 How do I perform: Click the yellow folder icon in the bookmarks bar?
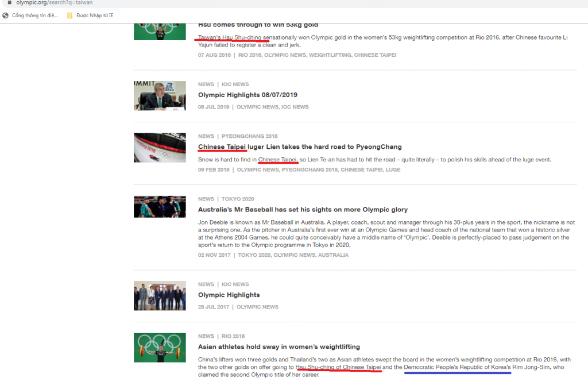coord(69,16)
